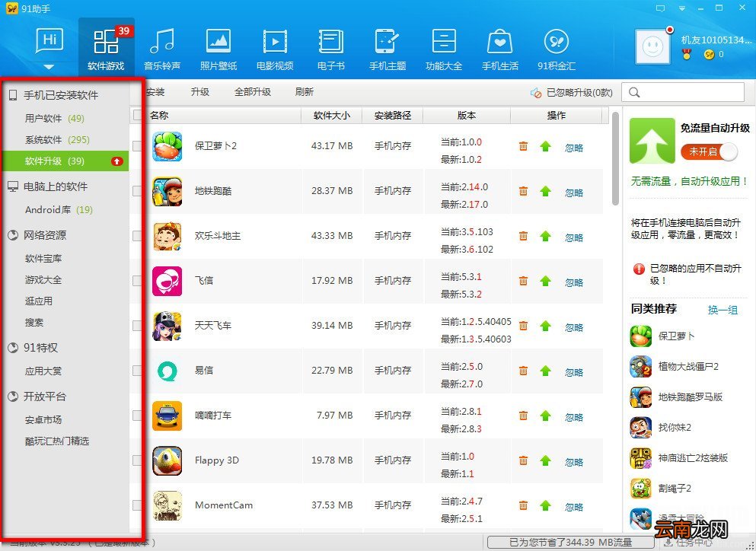Open 安卓市场 in sidebar
The image size is (756, 551).
(43, 420)
